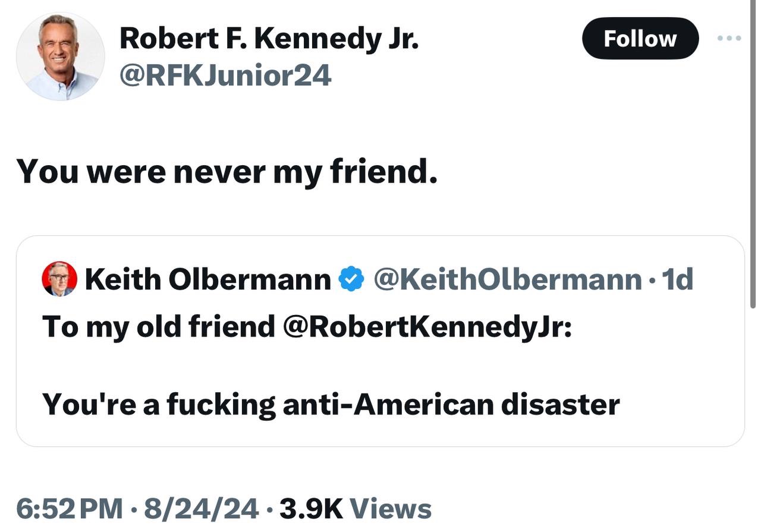Click the 6:52 PM post time
The image size is (761, 532).
click(69, 509)
